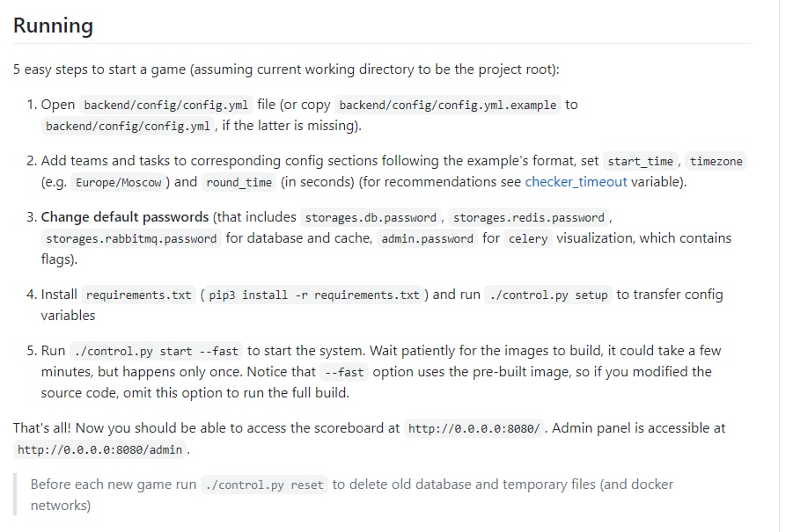Click the storages.db.password code snippet

click(371, 217)
